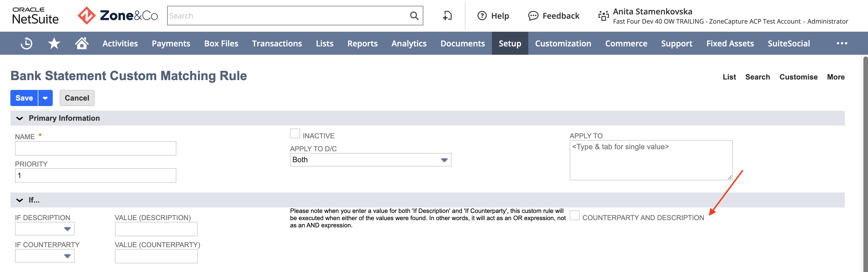Screen dimensions: 868x272
Task: Collapse the Primary Information section
Action: (x=20, y=118)
